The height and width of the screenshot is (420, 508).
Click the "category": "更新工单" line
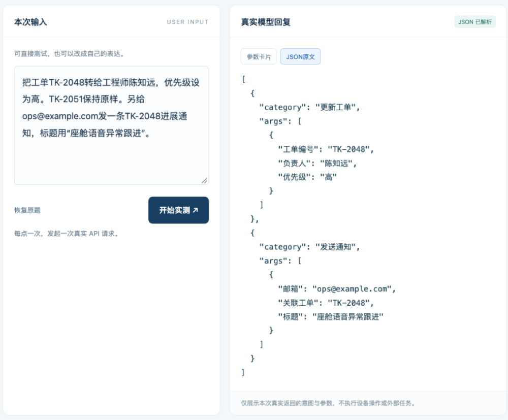click(x=309, y=107)
